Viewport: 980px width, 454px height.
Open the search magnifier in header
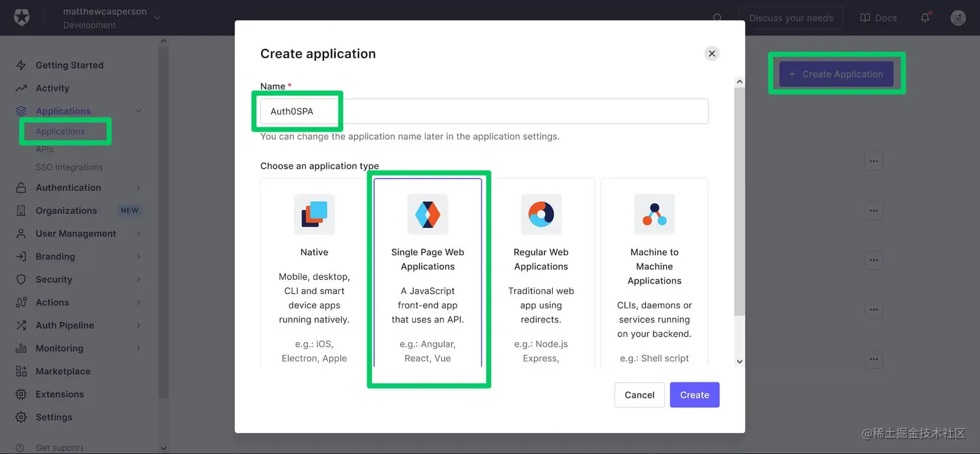(717, 18)
